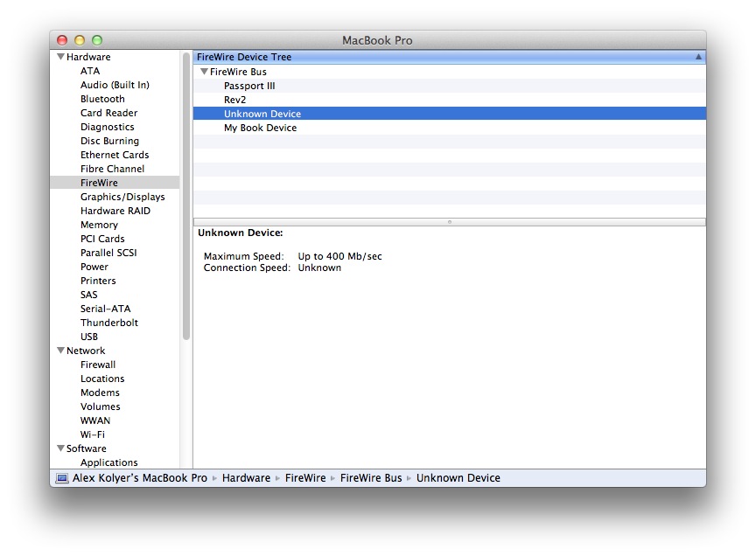
Task: Collapse the Software section triangle
Action: (x=60, y=448)
